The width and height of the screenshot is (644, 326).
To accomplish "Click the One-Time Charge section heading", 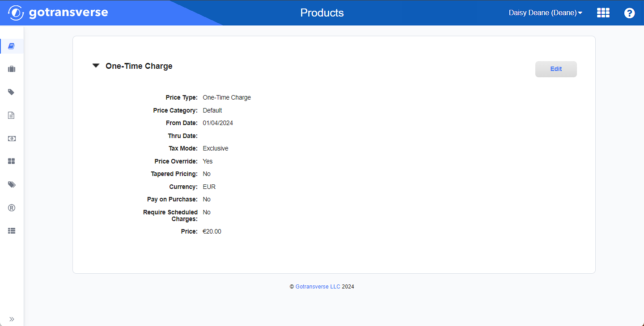I will pos(139,66).
